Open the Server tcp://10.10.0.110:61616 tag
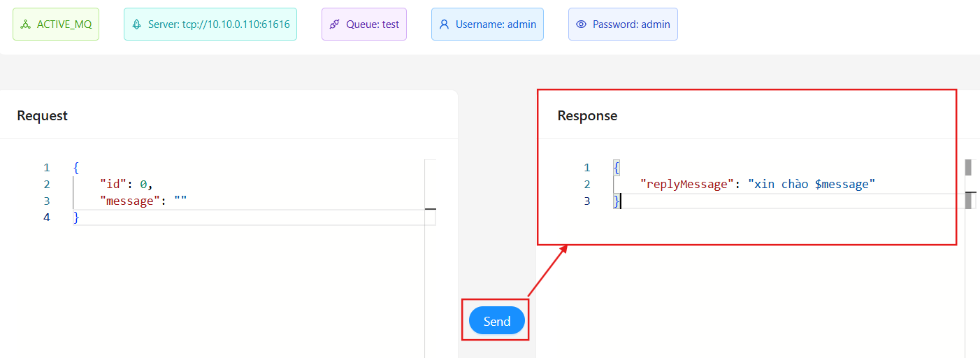Image resolution: width=980 pixels, height=358 pixels. point(210,24)
